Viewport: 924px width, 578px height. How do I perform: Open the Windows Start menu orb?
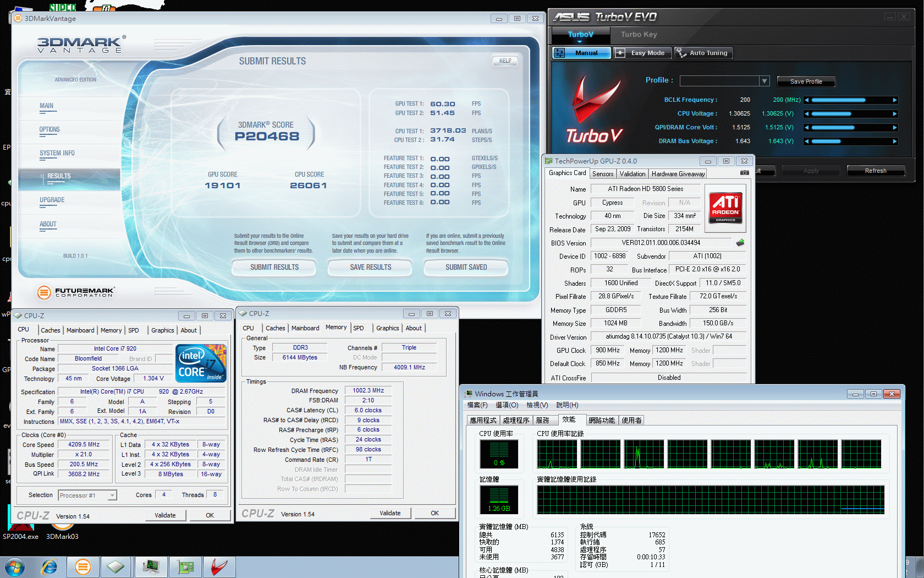click(x=14, y=566)
